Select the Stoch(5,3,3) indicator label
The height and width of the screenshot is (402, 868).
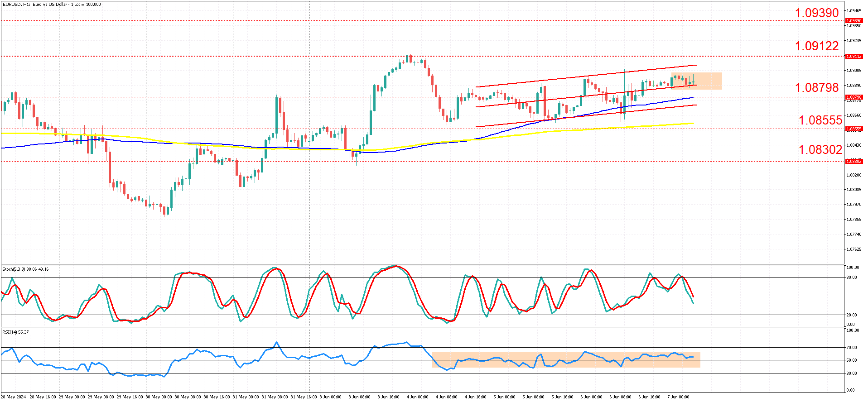tap(25, 269)
